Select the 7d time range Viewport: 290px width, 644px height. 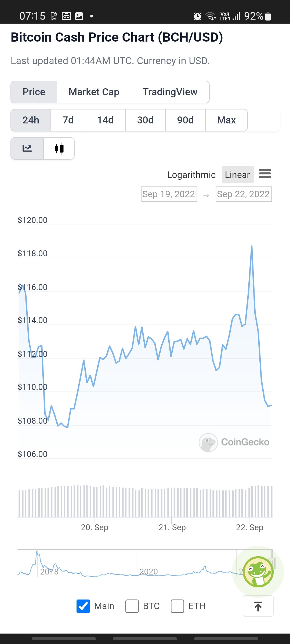(x=68, y=120)
